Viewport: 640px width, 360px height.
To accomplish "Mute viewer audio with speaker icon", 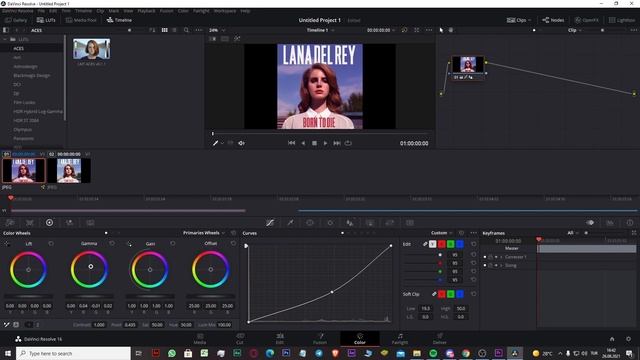I will point(241,143).
